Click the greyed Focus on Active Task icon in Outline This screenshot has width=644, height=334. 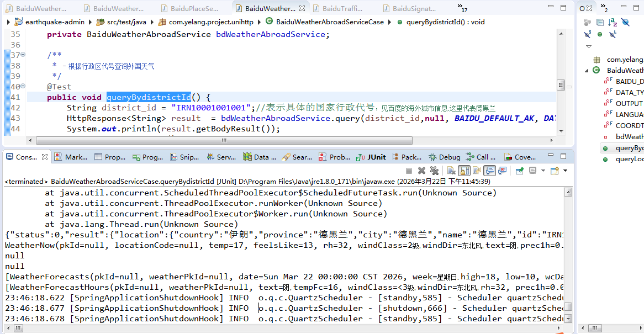[587, 22]
